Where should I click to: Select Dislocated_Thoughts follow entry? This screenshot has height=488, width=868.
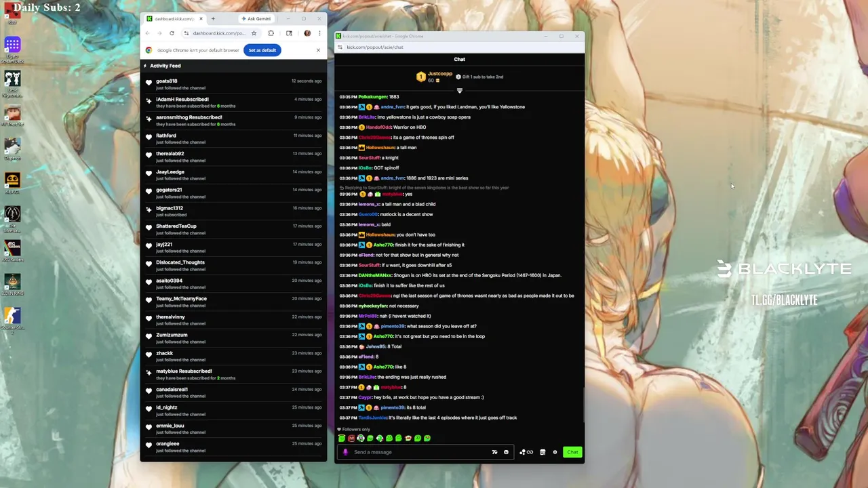233,265
